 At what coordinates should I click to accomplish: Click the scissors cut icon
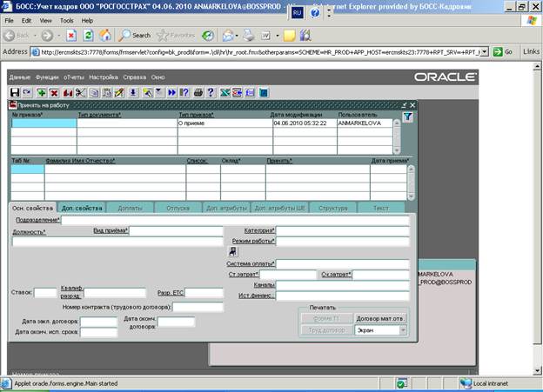point(80,92)
